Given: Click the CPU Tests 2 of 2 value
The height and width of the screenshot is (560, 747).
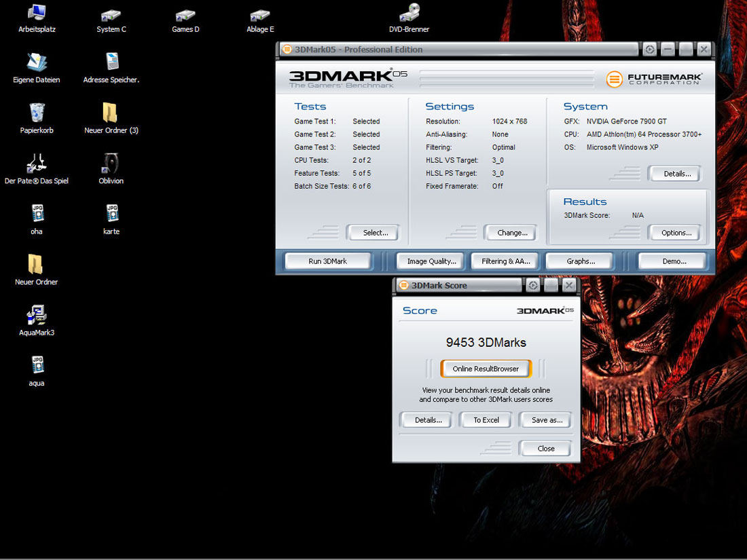Looking at the screenshot, I should 361,160.
